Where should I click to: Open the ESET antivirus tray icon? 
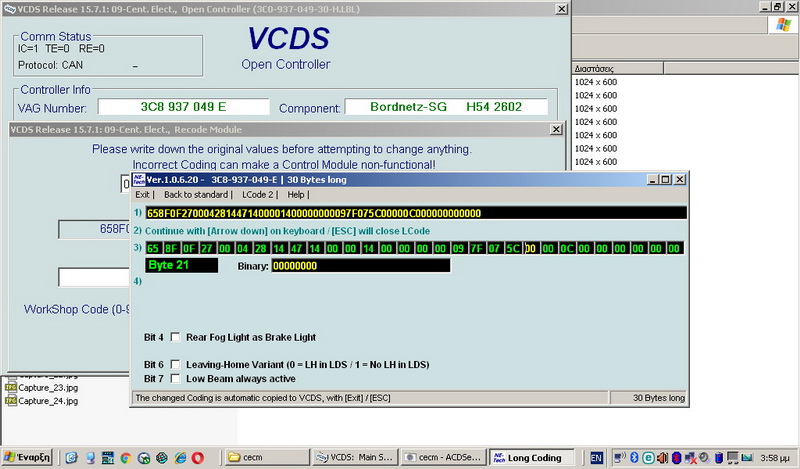tap(648, 457)
